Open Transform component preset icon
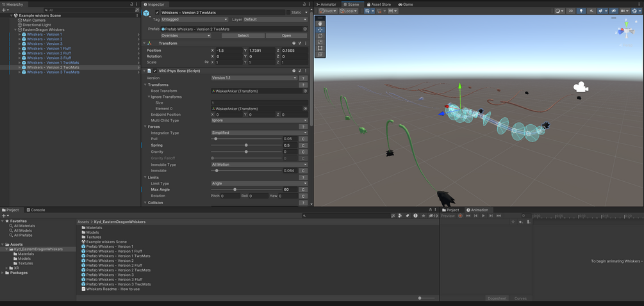 click(300, 43)
